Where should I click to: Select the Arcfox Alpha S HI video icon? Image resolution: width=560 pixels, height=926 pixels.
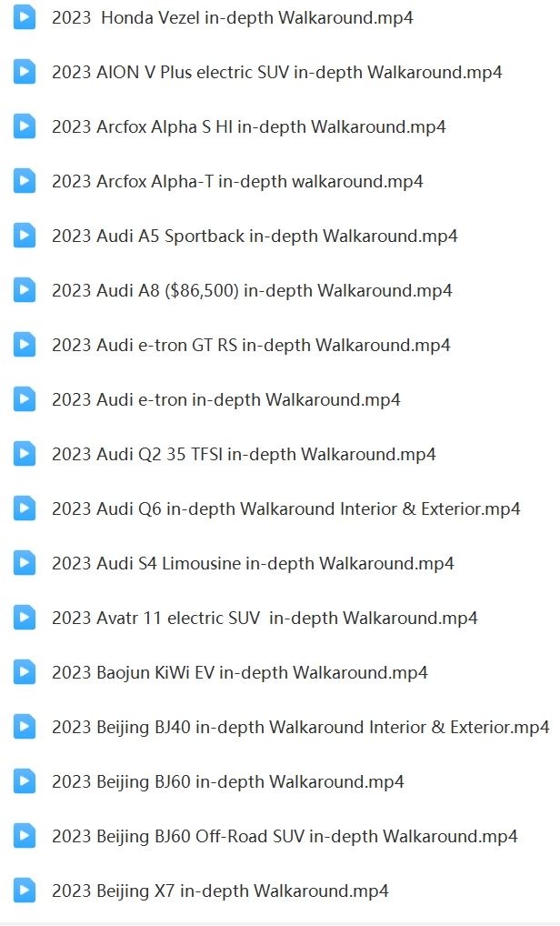pos(25,126)
